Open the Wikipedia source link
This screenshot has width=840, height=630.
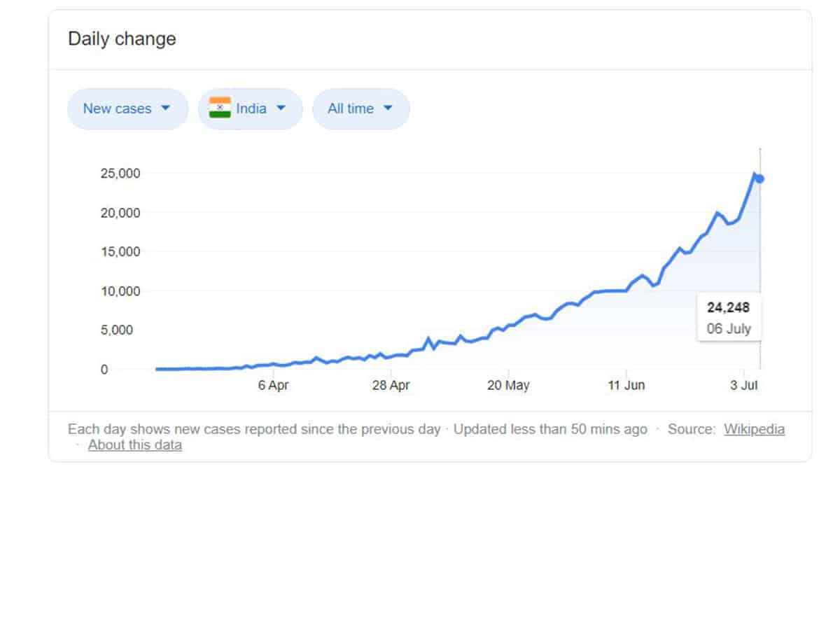tap(754, 429)
